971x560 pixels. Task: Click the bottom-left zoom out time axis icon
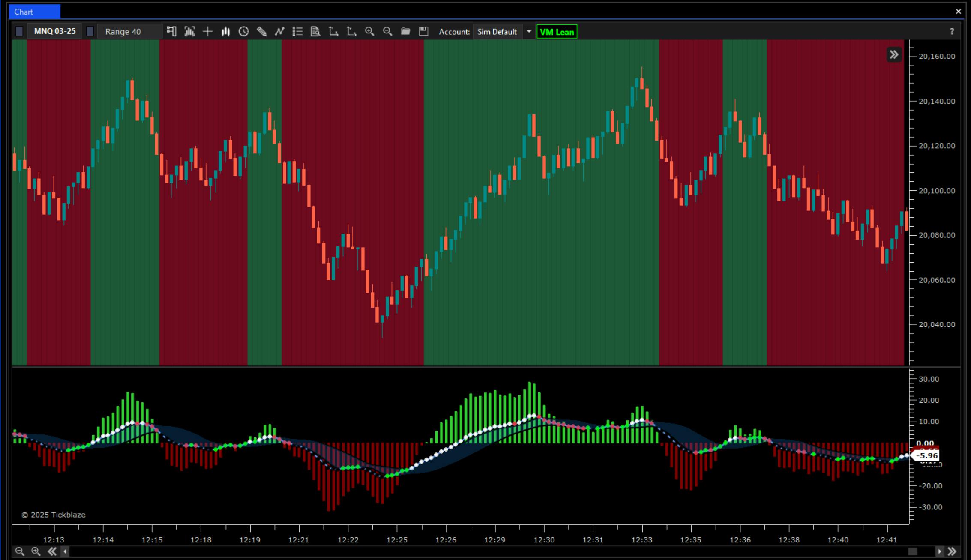(19, 551)
